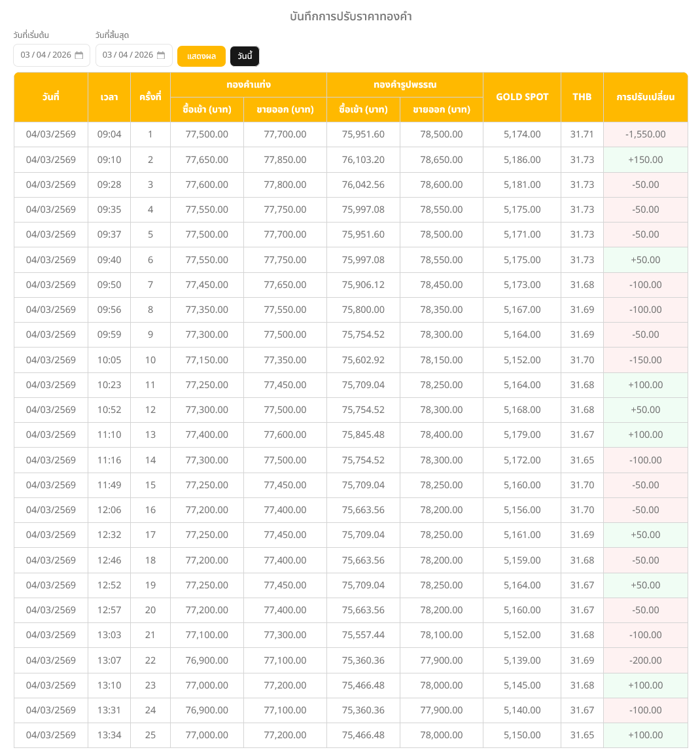Click the ทองคำรูปพรรณ group header
Screen dimensions: 700x752
404,84
